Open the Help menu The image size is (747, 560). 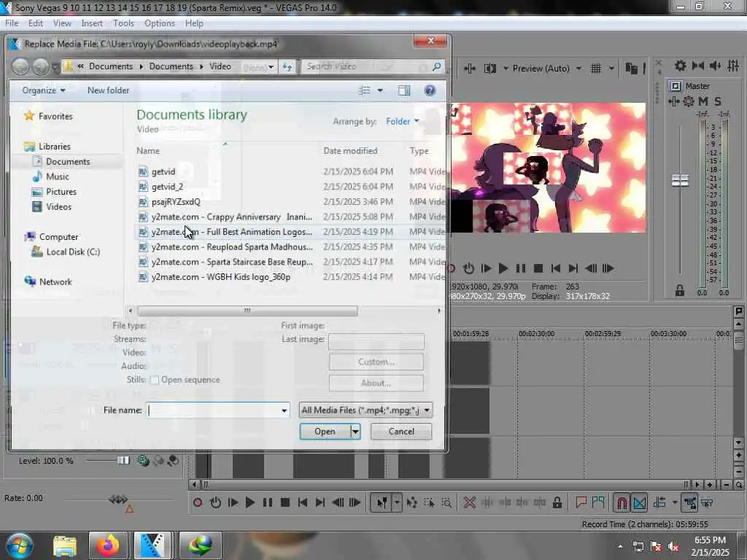pyautogui.click(x=194, y=23)
